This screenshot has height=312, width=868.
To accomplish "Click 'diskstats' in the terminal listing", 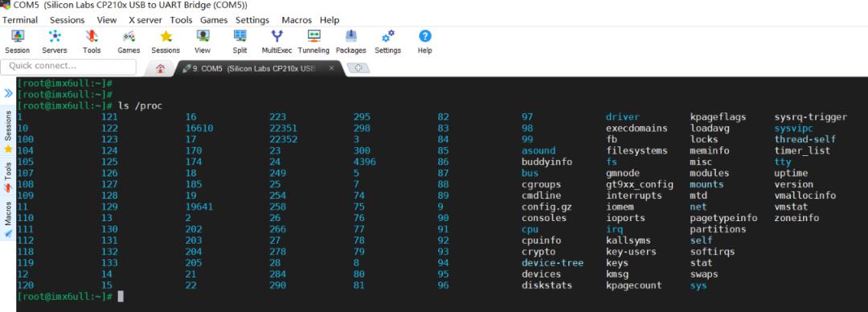I will (547, 285).
